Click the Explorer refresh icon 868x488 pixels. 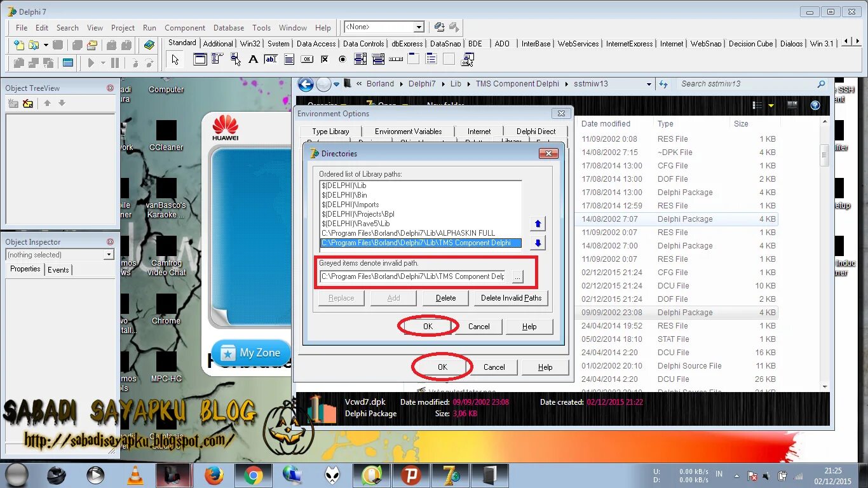[x=663, y=84]
